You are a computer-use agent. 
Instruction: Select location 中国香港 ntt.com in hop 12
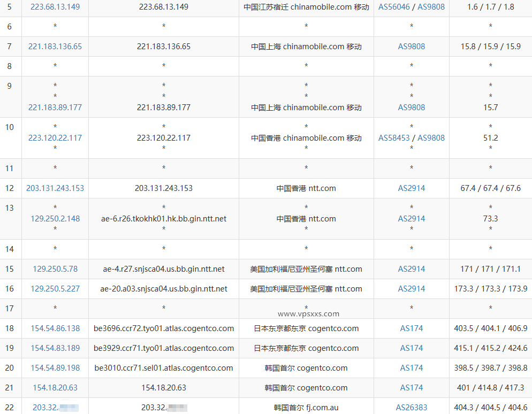pos(306,188)
